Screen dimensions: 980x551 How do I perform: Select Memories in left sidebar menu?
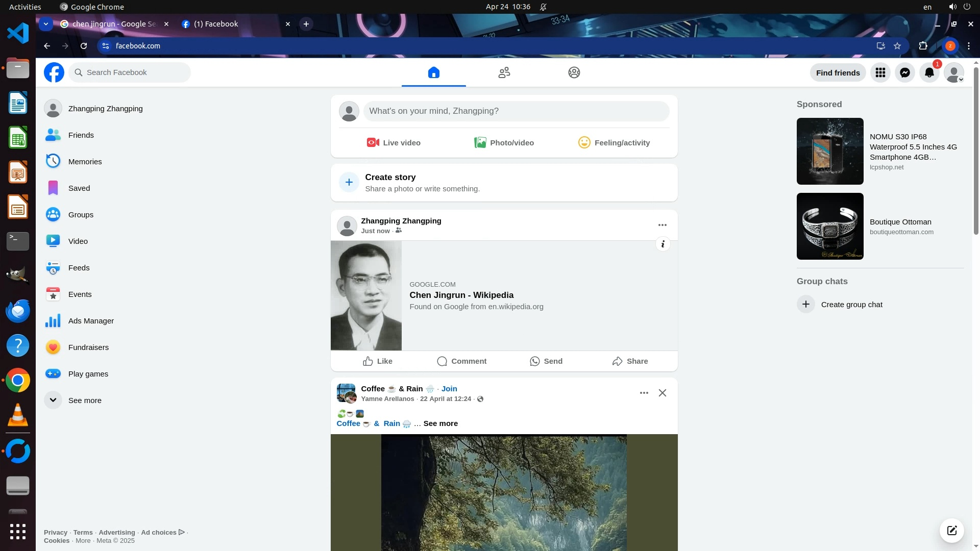point(85,162)
